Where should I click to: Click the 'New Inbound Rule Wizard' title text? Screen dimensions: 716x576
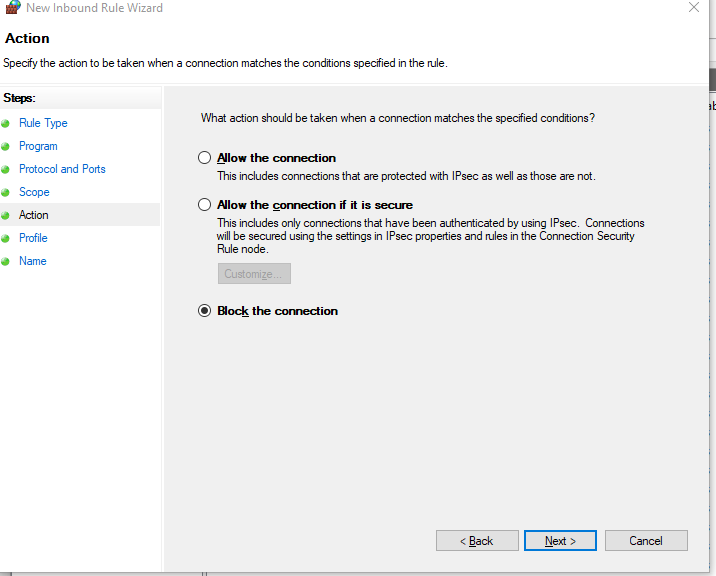pyautogui.click(x=95, y=8)
